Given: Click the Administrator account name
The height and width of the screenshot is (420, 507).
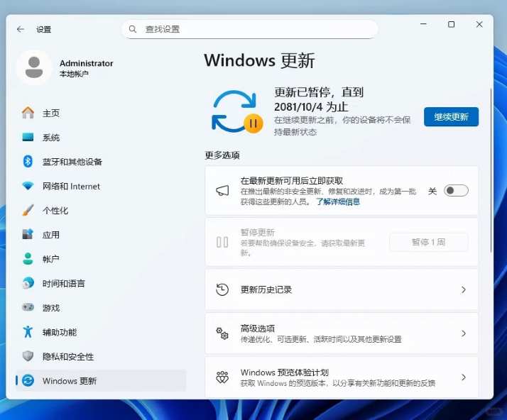Looking at the screenshot, I should (87, 63).
